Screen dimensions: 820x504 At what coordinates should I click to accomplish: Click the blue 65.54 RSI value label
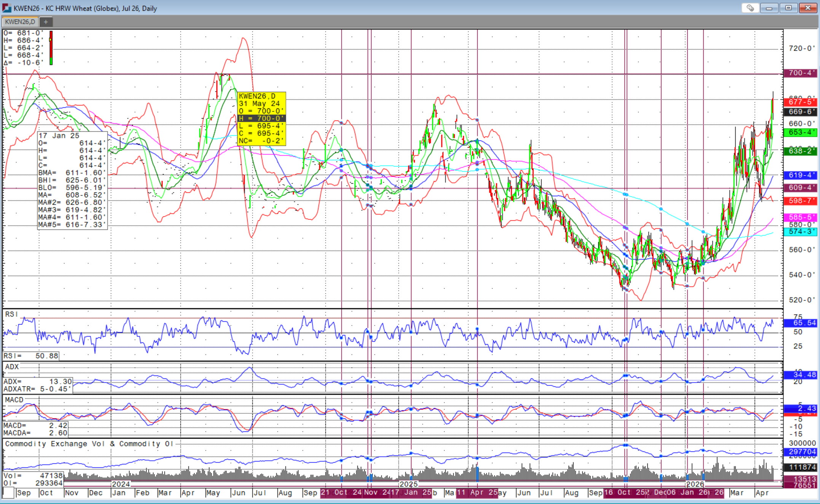point(800,323)
